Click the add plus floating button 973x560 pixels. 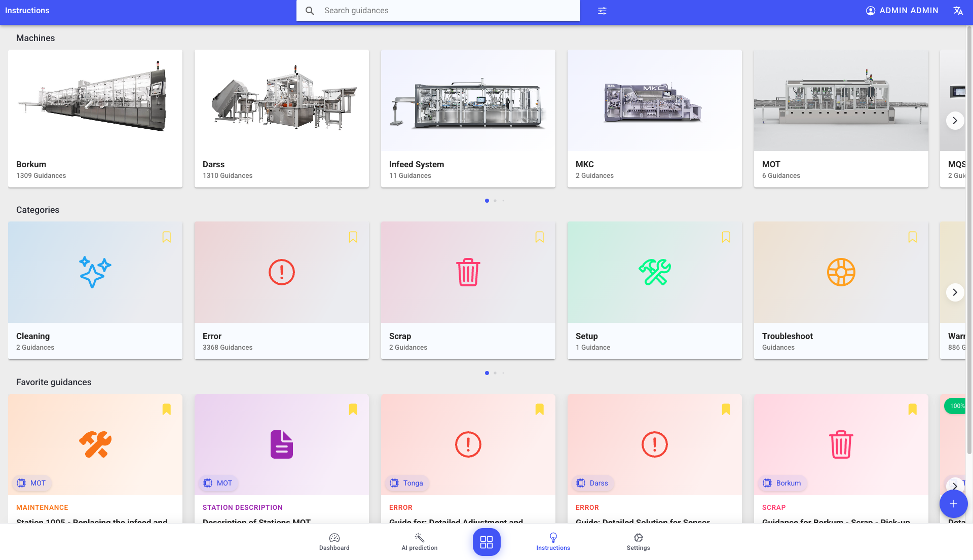pyautogui.click(x=953, y=504)
